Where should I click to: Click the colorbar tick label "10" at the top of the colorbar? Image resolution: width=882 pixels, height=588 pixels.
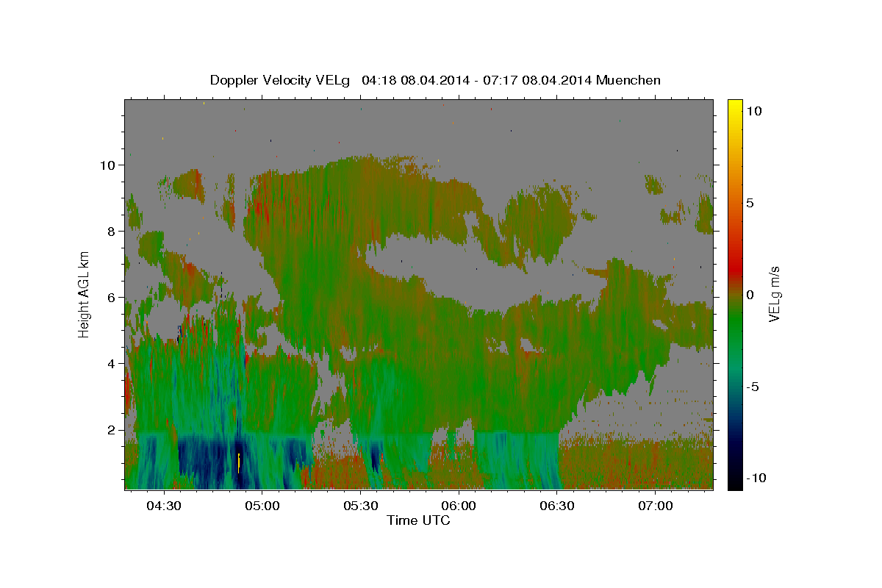click(754, 111)
